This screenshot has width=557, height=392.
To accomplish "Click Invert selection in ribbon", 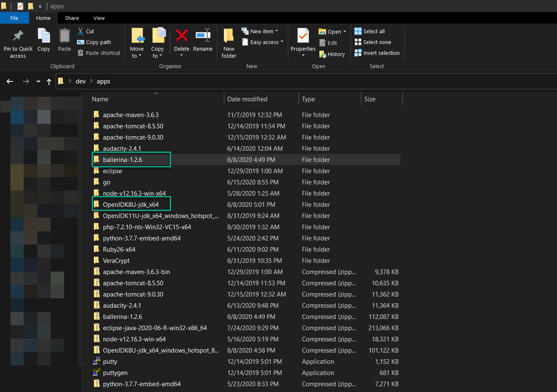I will 377,53.
